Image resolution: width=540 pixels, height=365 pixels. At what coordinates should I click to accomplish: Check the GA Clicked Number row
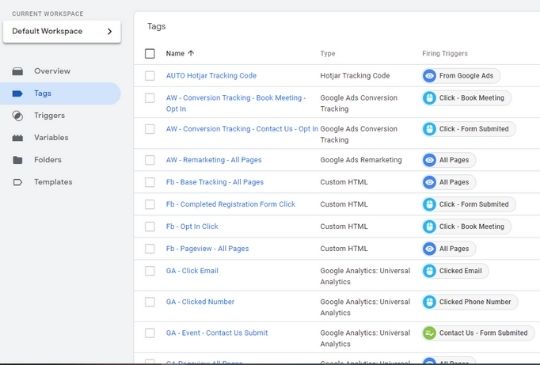point(150,302)
